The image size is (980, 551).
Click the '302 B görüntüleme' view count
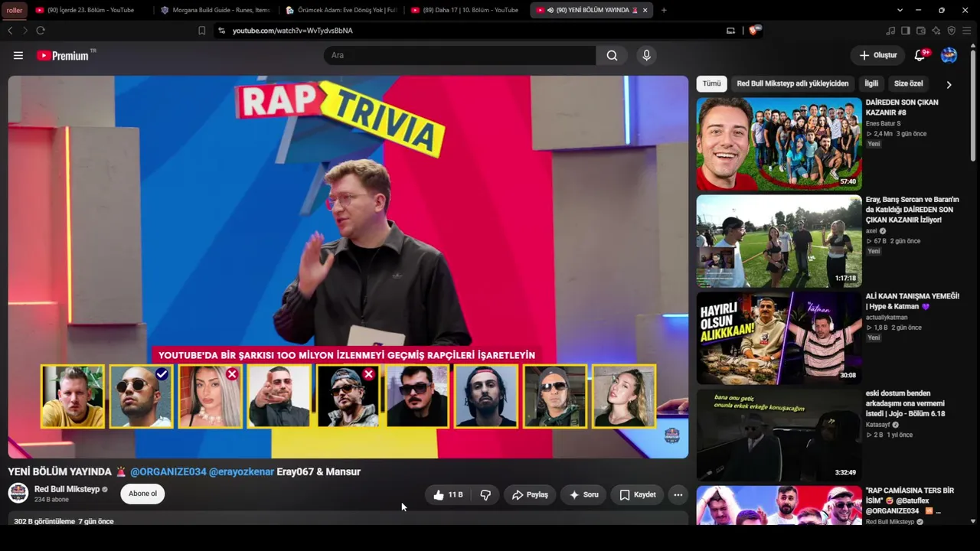(44, 521)
